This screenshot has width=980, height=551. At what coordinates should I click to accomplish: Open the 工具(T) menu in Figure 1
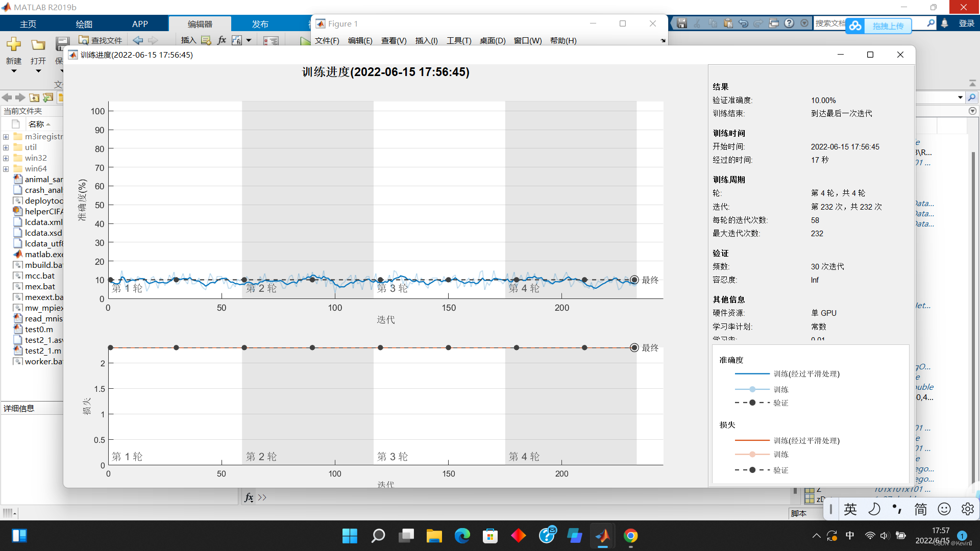pyautogui.click(x=458, y=41)
